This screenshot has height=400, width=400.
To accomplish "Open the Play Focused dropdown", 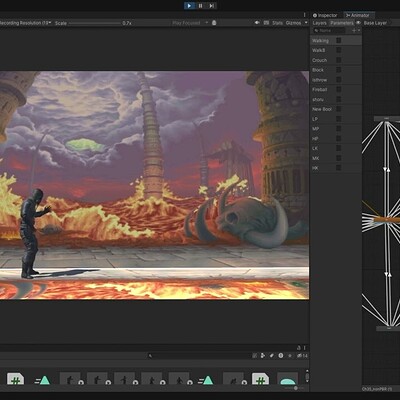I will [190, 23].
